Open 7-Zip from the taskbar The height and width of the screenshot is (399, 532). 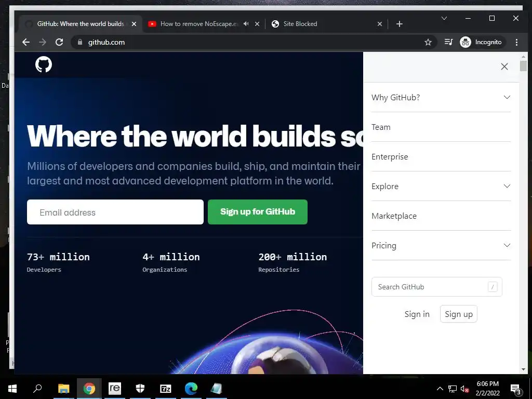coord(166,389)
